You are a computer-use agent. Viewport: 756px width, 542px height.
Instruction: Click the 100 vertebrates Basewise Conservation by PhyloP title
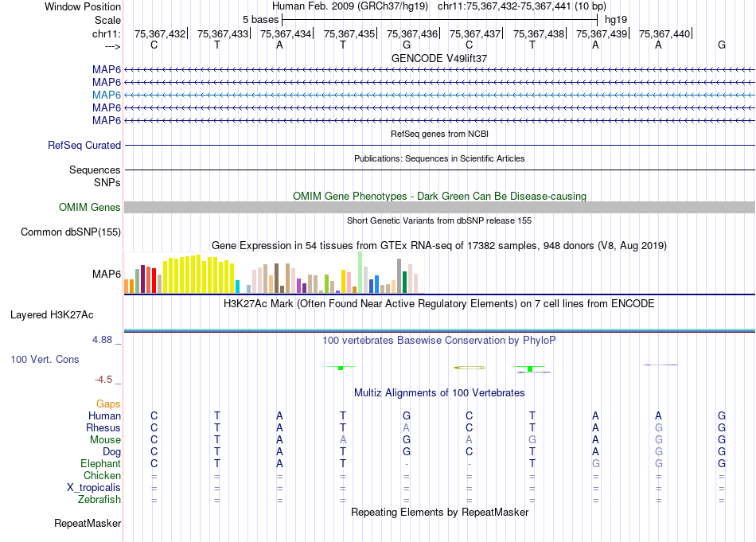coord(439,341)
